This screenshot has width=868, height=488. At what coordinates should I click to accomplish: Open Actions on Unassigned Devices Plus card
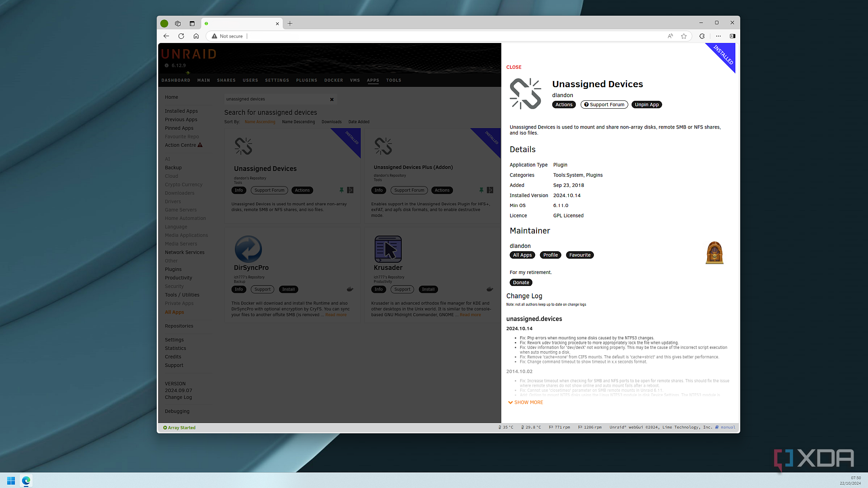(x=442, y=190)
